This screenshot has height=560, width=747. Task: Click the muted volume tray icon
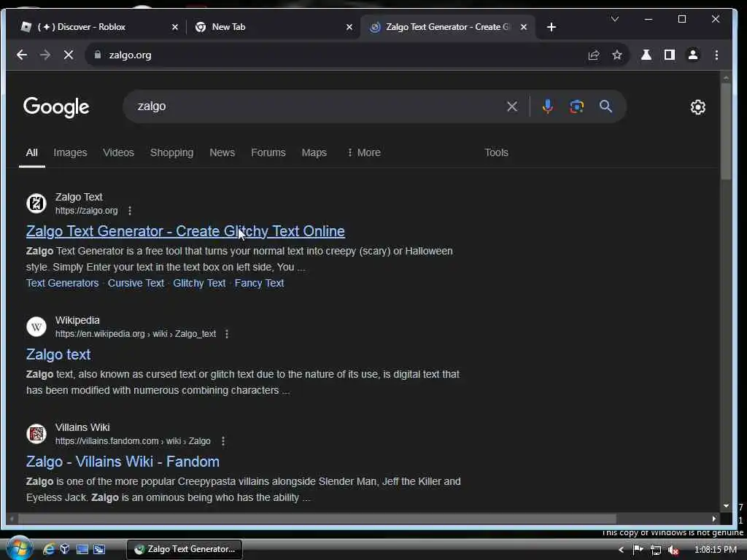673,550
